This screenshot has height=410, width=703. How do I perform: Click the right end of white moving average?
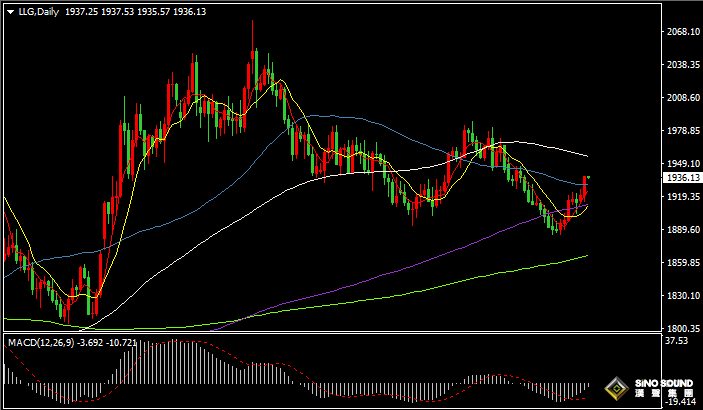(586, 156)
